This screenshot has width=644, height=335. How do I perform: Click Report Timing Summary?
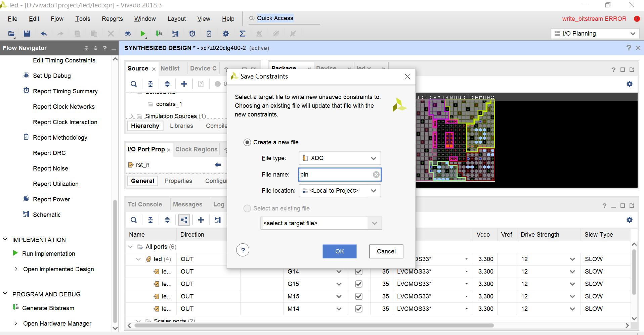coord(65,91)
